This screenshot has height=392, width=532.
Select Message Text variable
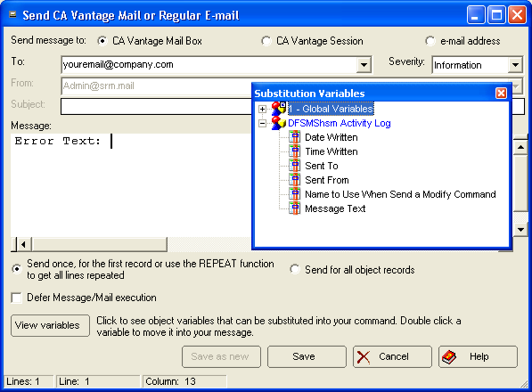(335, 208)
